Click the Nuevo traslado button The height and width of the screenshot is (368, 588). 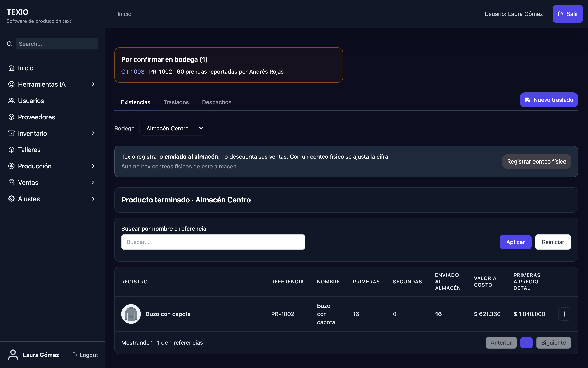click(549, 100)
